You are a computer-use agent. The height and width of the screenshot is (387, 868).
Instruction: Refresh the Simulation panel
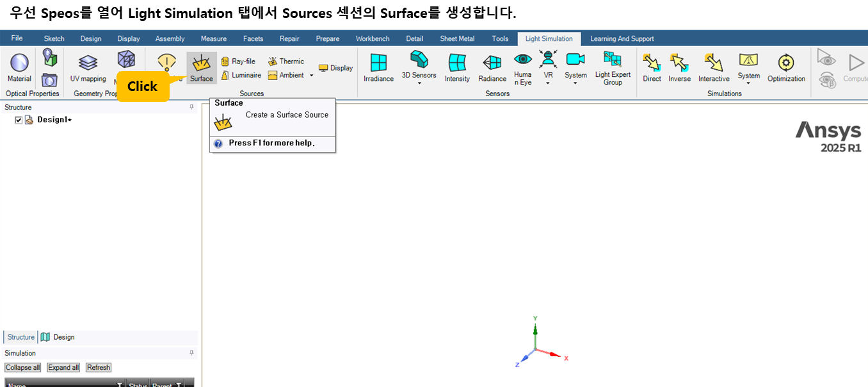tap(99, 368)
